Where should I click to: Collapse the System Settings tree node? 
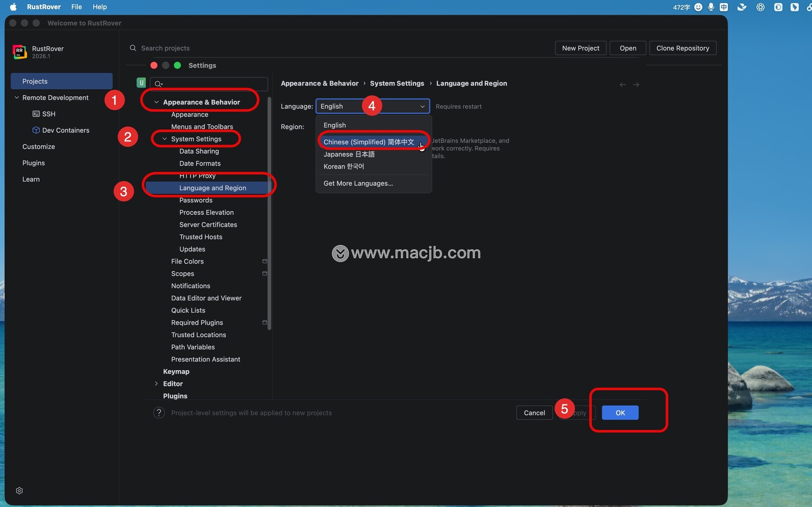click(x=165, y=139)
